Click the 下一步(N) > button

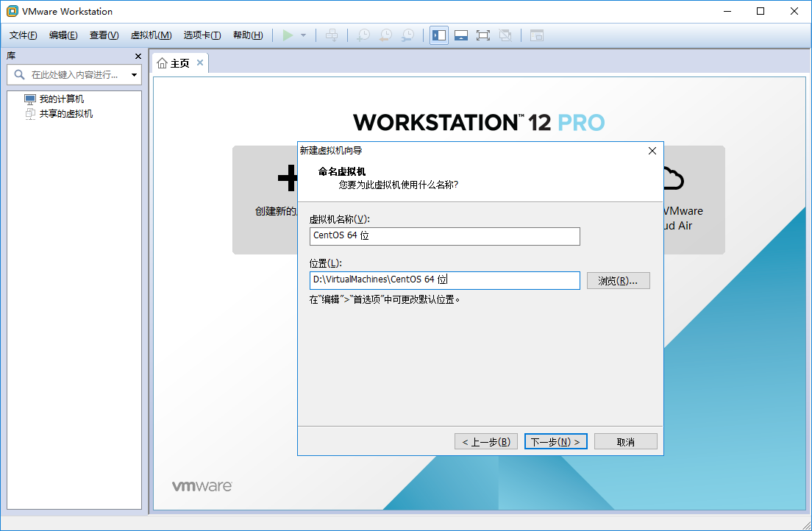555,441
